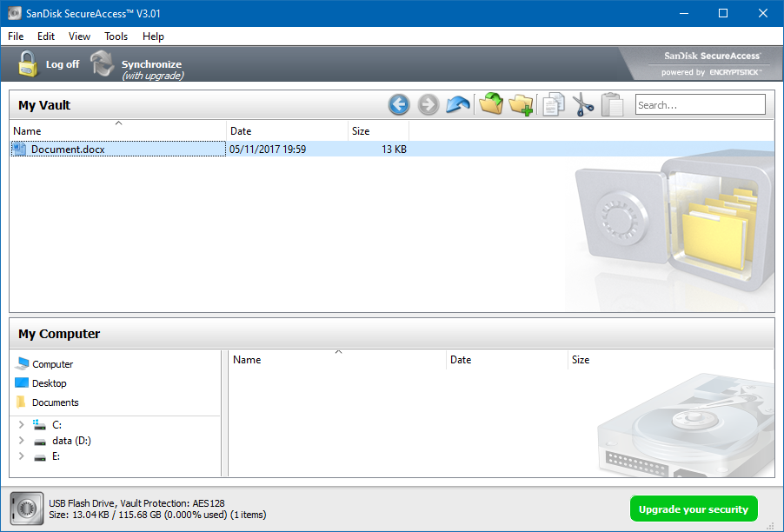Click the Synchronize label text
This screenshot has height=532, width=784.
point(151,64)
